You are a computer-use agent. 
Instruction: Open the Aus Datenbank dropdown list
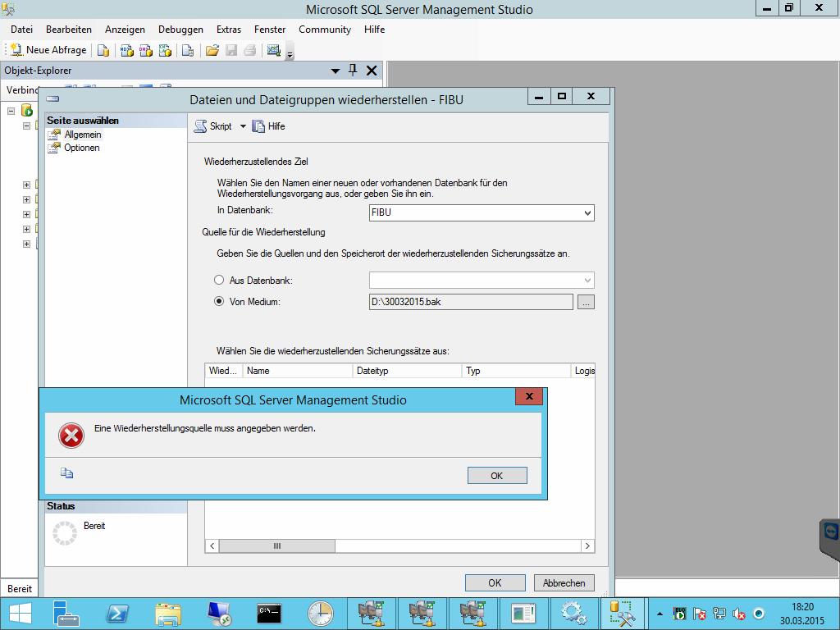pyautogui.click(x=587, y=281)
